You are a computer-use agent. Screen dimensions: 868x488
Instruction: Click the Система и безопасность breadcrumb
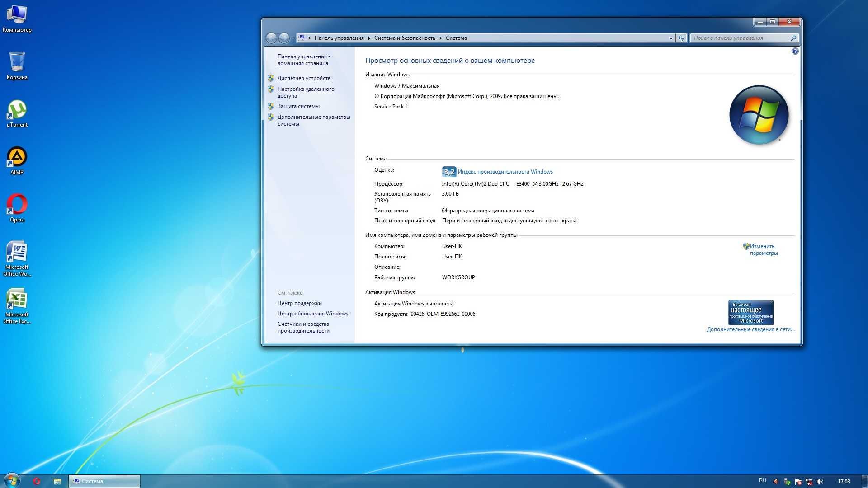point(405,38)
